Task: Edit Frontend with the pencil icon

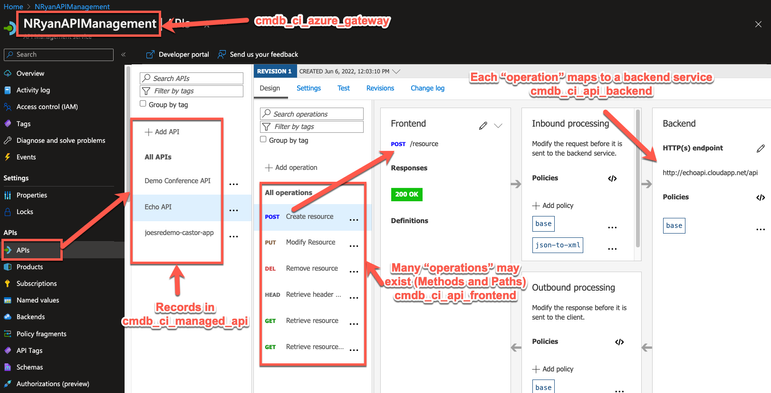Action: point(483,126)
